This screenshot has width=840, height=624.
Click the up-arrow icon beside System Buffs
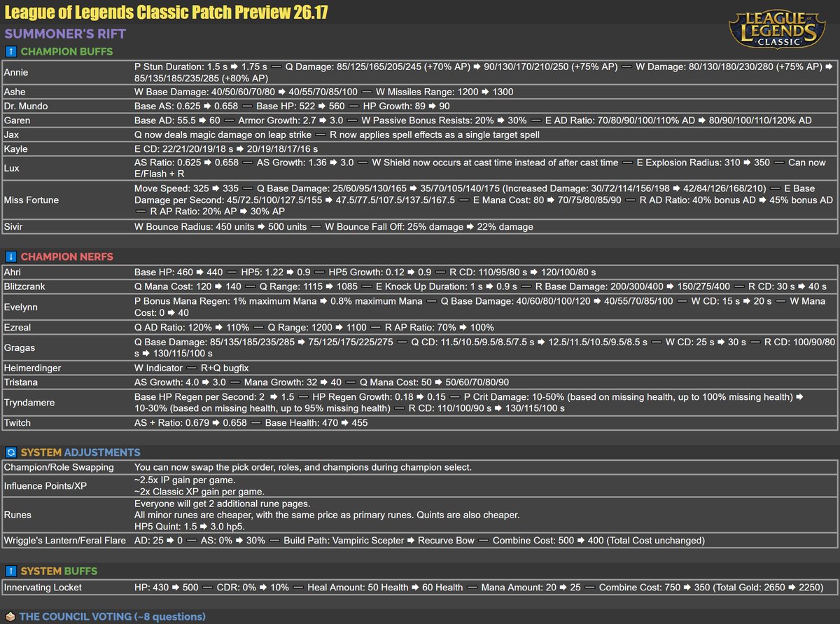point(10,571)
